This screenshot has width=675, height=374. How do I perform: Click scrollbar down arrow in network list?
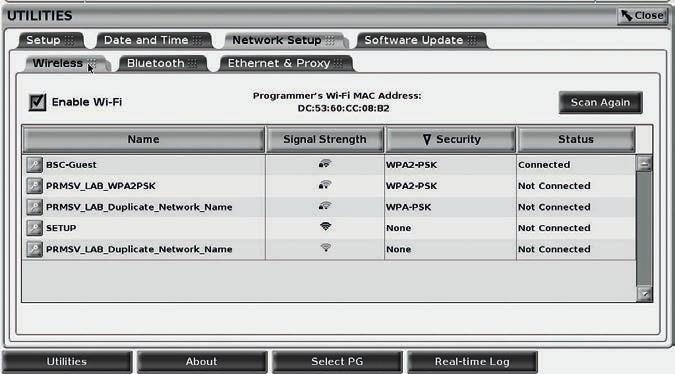click(644, 294)
